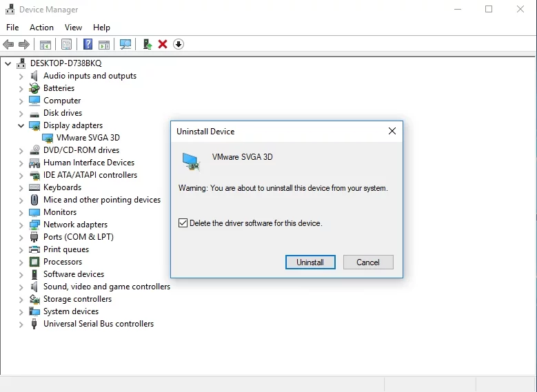Open the Properties toolbar icon

pos(66,44)
